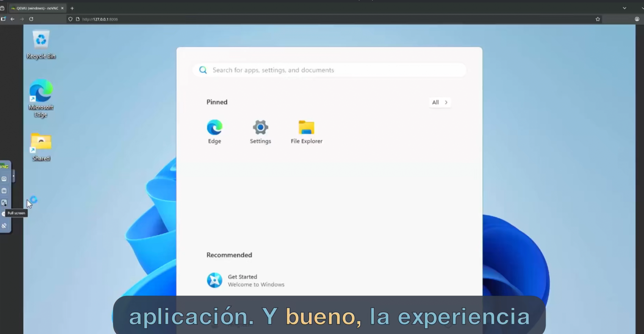
Task: Click the browser window icon left of the back arrow
Action: tap(3, 19)
